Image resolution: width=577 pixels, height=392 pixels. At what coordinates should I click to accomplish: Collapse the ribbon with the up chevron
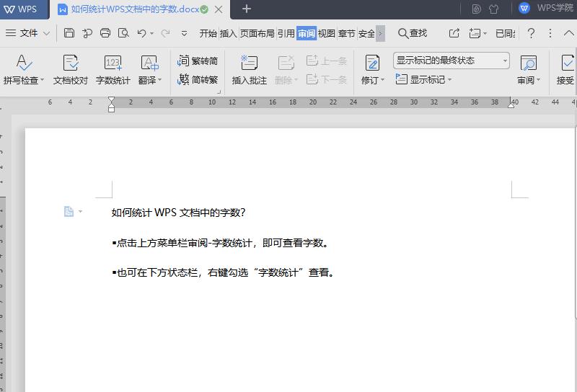tap(569, 33)
